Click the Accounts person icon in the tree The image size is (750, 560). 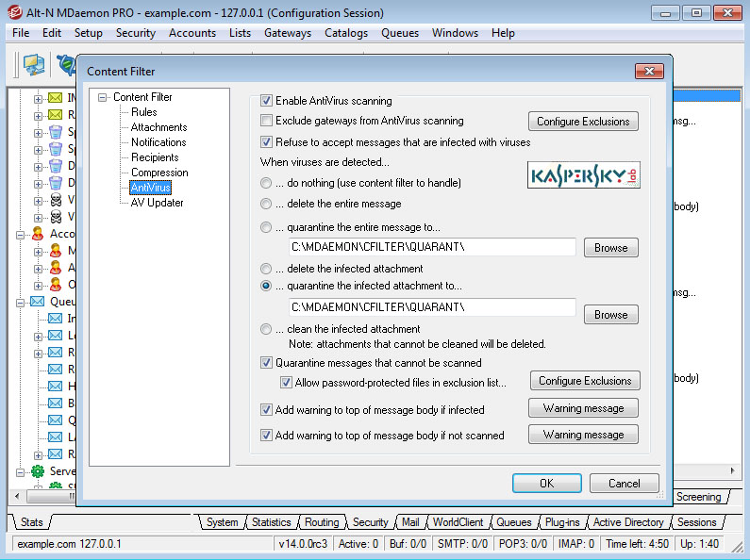[38, 233]
